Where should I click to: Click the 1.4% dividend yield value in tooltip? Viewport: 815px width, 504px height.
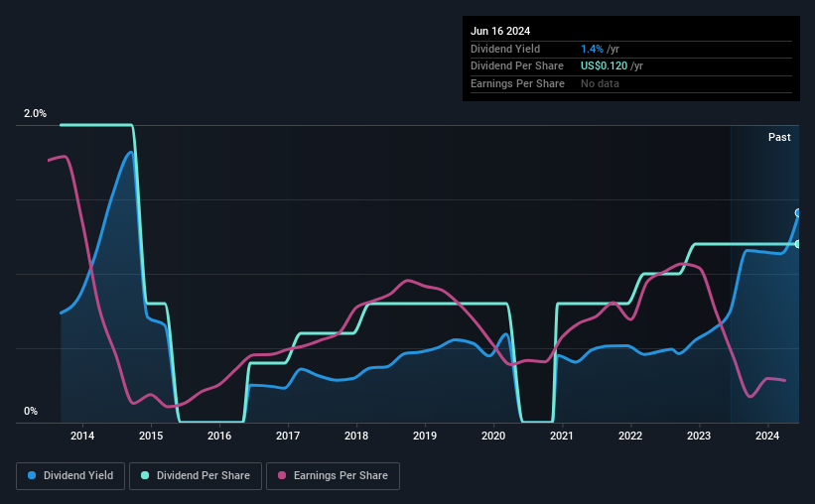pos(592,49)
